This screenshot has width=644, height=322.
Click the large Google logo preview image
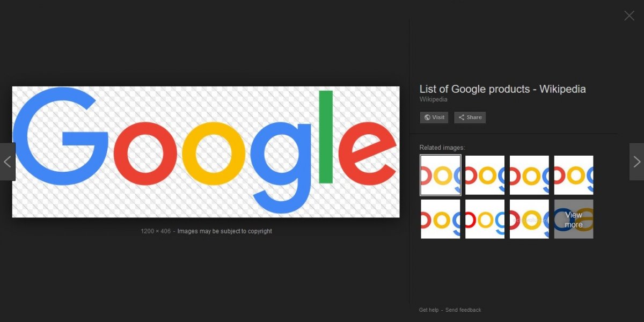click(206, 152)
